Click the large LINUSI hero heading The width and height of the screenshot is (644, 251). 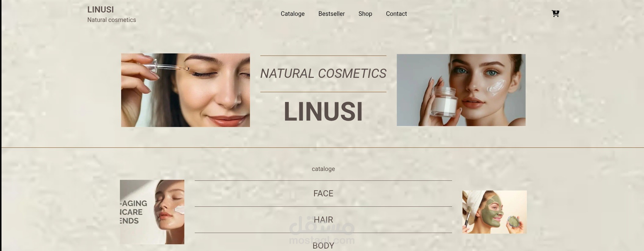323,111
